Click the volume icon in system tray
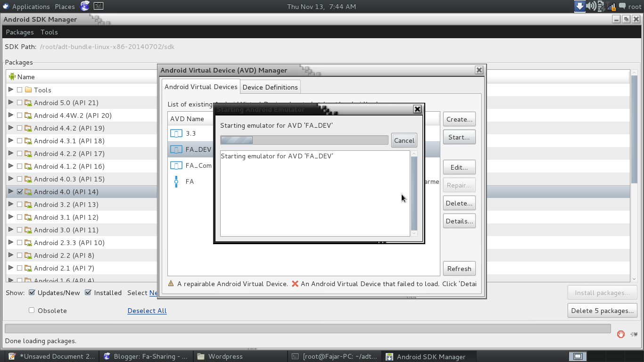The image size is (644, 362). pos(591,7)
